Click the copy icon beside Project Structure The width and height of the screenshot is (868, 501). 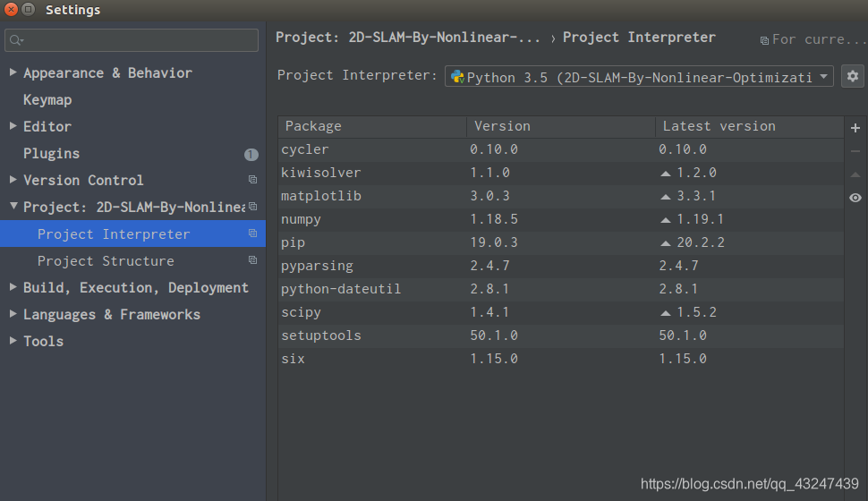tap(252, 259)
